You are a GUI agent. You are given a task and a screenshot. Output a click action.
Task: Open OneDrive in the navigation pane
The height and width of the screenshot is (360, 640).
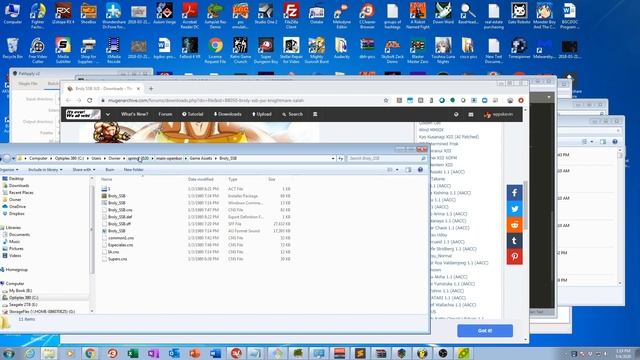click(17, 207)
